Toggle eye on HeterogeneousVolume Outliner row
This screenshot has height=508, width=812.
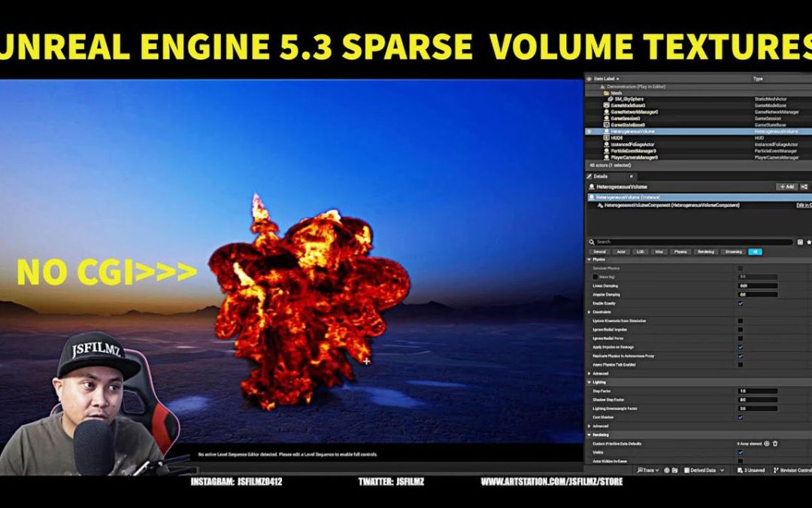click(x=589, y=132)
